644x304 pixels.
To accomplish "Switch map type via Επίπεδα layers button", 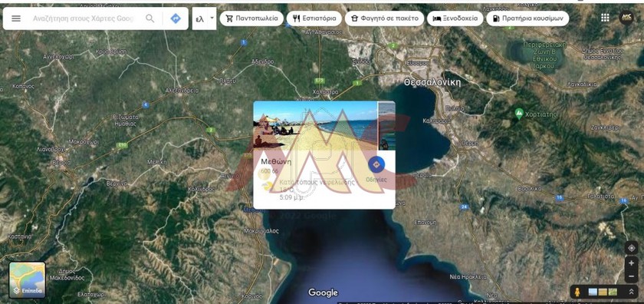I will [28, 280].
